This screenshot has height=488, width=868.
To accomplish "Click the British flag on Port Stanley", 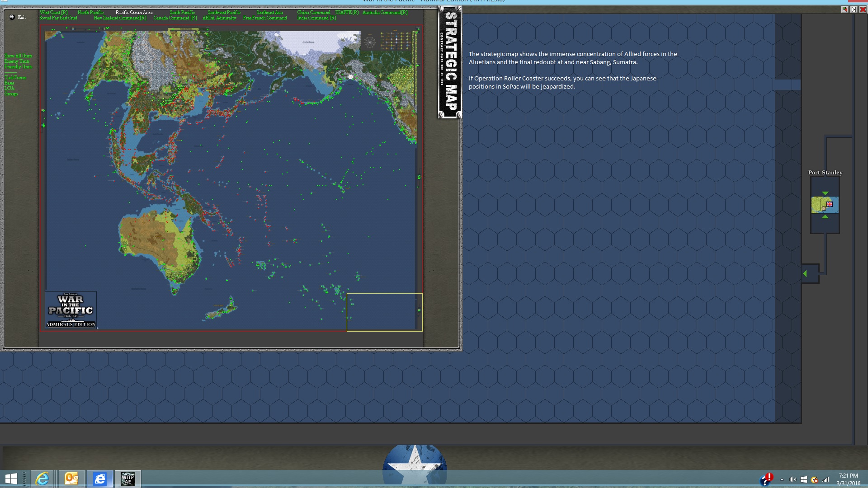I will point(830,204).
